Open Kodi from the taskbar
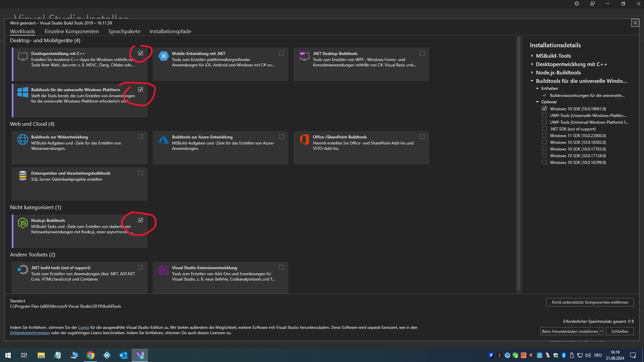The width and height of the screenshot is (644, 362). coord(107,355)
